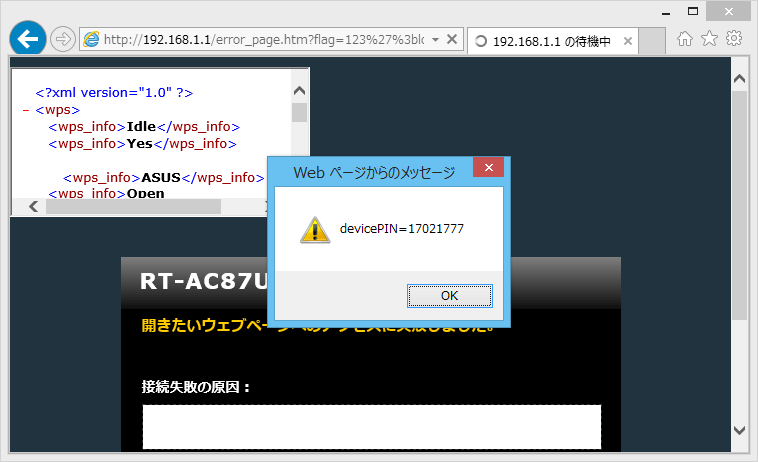Maximize the browser window
This screenshot has height=462, width=758.
tap(693, 11)
